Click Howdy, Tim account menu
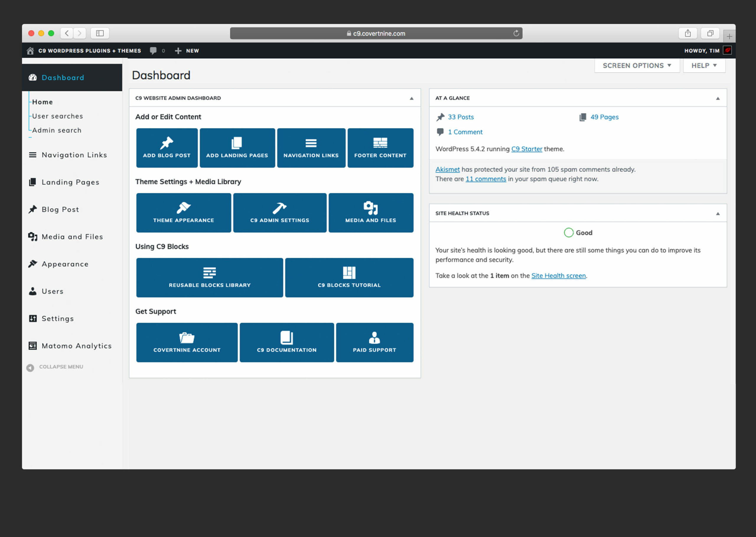This screenshot has height=537, width=756. (702, 50)
